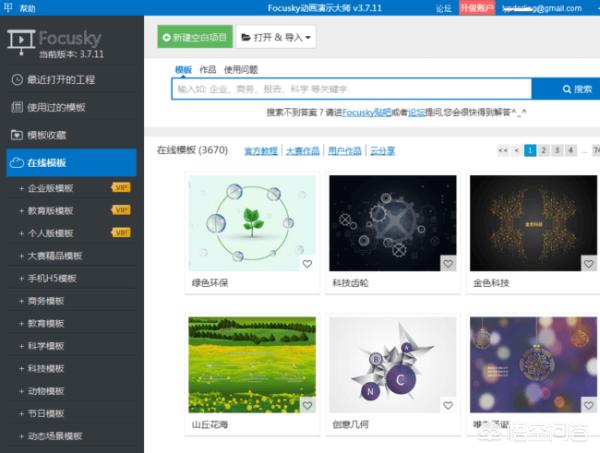Open the 帮助 menu

[27, 8]
